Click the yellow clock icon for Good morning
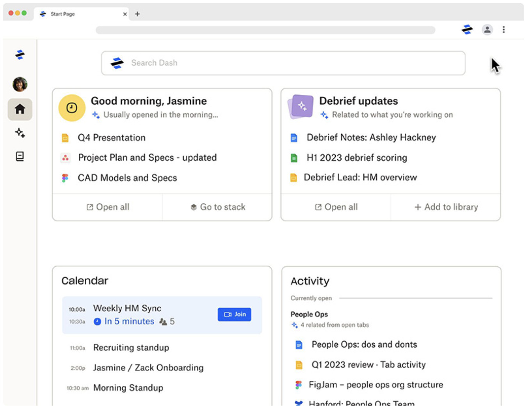The width and height of the screenshot is (532, 408). coord(72,108)
